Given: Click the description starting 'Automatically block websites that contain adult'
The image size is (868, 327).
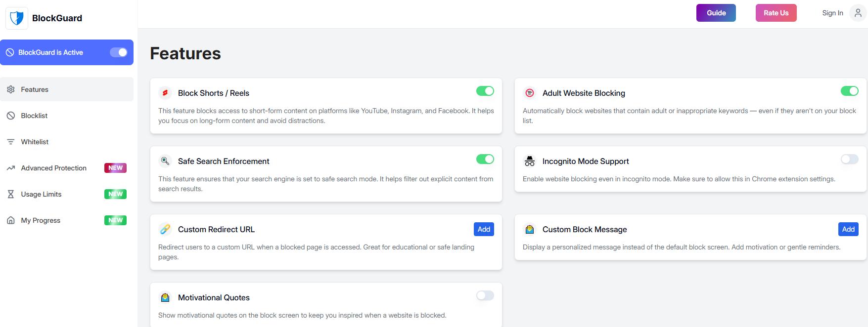Looking at the screenshot, I should (x=689, y=116).
